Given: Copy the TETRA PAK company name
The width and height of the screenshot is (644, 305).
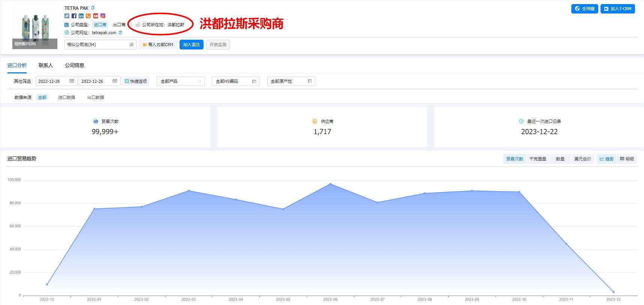Looking at the screenshot, I should tap(93, 8).
